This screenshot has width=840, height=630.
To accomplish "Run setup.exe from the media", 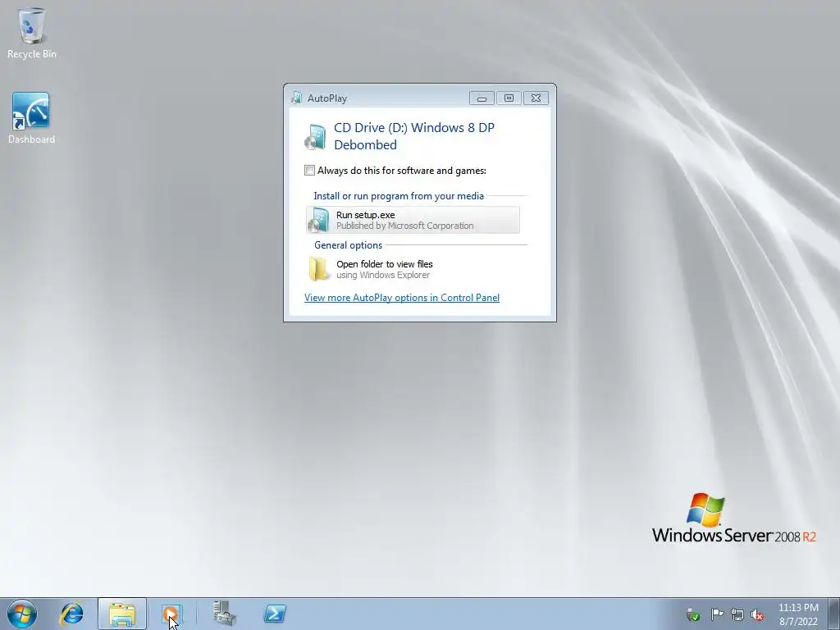I will [x=413, y=220].
